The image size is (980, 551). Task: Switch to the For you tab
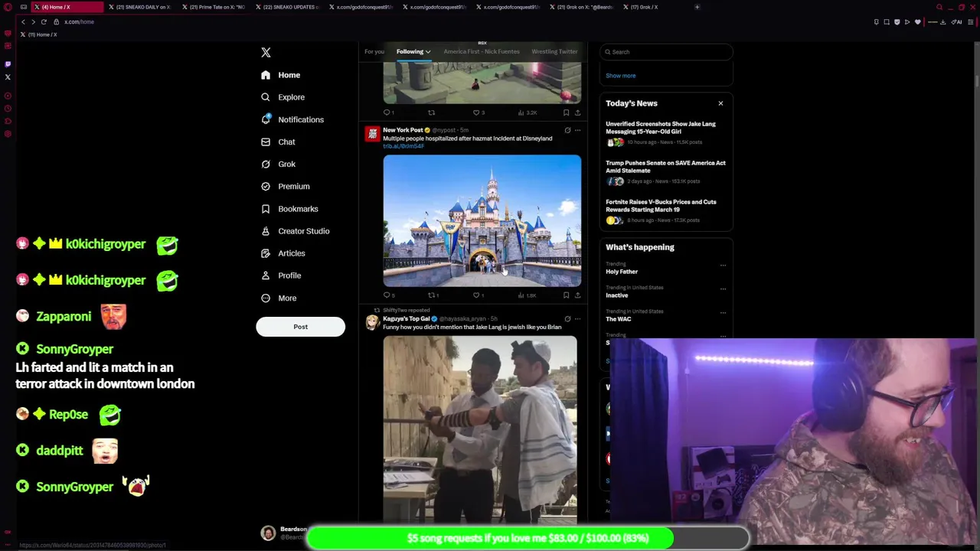(374, 51)
